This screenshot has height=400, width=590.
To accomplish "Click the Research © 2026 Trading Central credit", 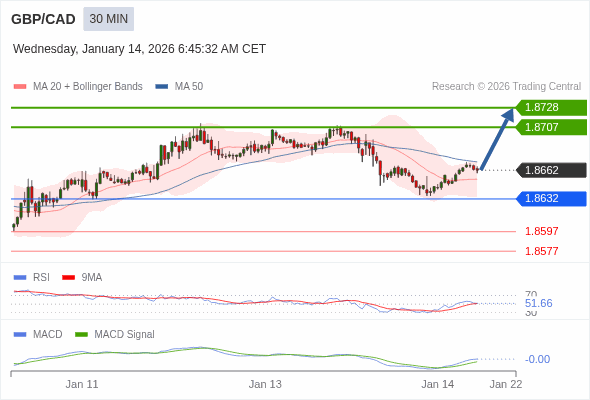I will pyautogui.click(x=506, y=87).
